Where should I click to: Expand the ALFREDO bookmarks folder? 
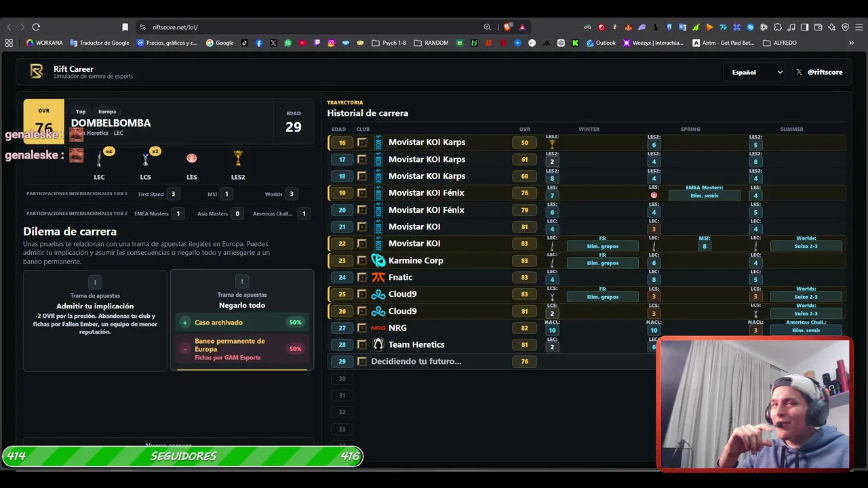coord(780,43)
